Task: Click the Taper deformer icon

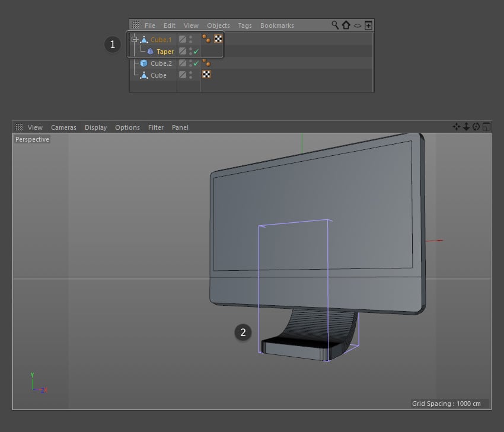Action: pos(150,51)
